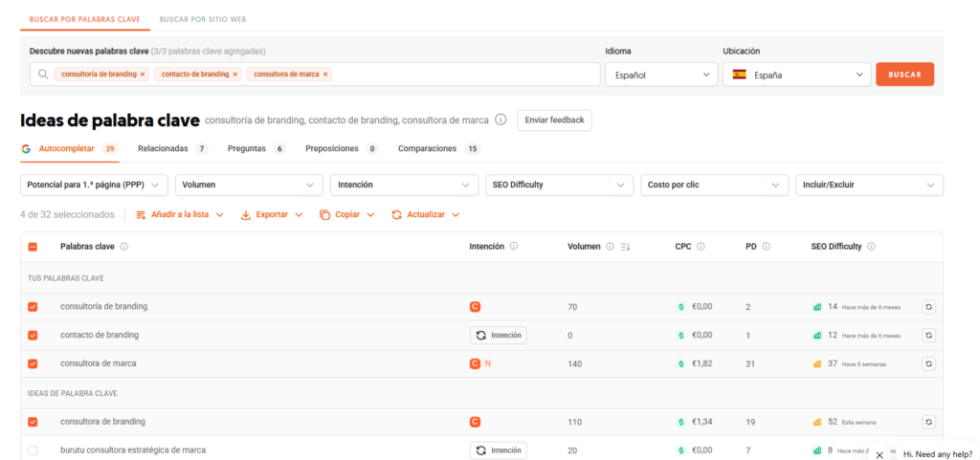This screenshot has width=980, height=460.
Task: Uncheck the 'contacto de branding' row checkbox
Action: click(33, 336)
